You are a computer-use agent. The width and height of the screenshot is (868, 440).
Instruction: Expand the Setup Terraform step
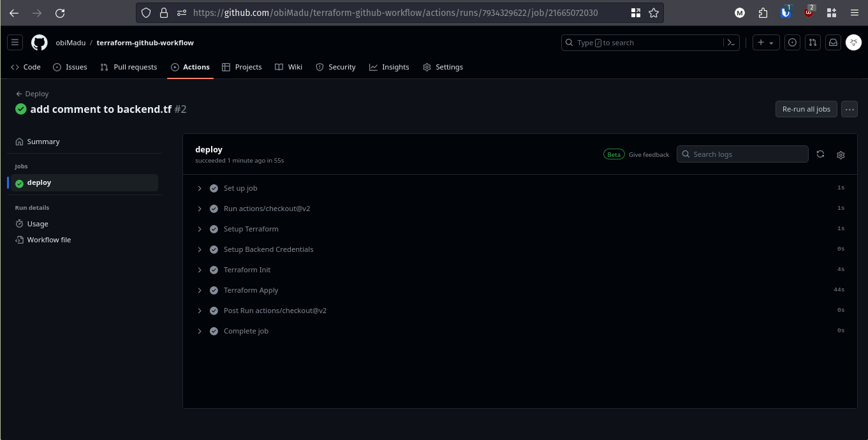(200, 229)
